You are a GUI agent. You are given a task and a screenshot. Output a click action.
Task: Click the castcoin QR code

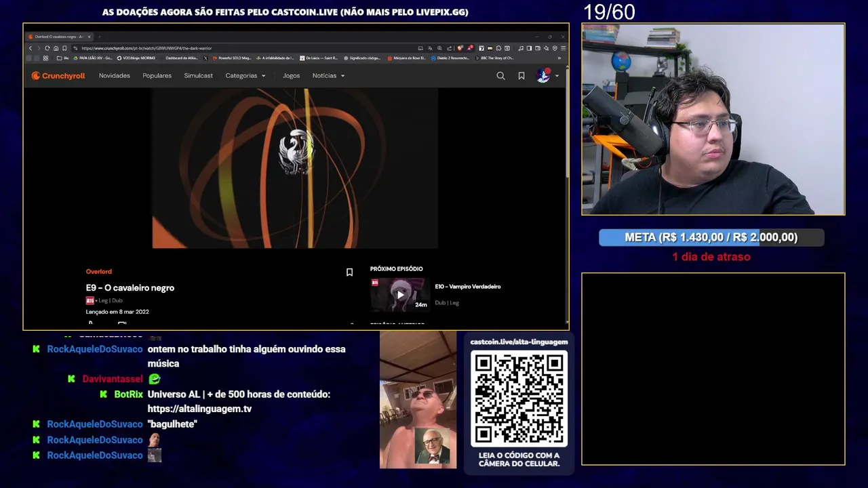click(x=519, y=399)
